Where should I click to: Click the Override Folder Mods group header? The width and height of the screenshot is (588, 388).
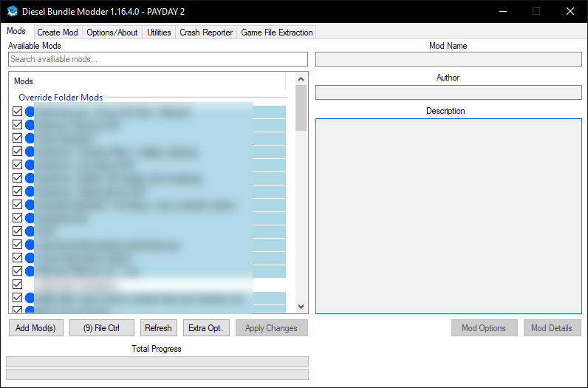(x=61, y=98)
